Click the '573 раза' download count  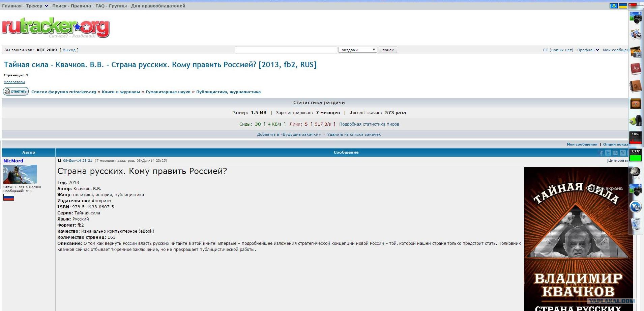point(396,113)
